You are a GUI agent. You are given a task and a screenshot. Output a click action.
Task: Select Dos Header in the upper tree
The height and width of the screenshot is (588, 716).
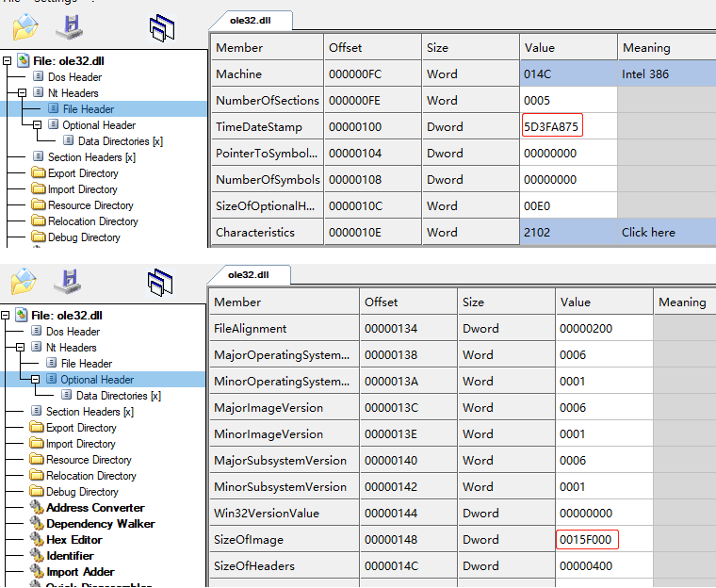tap(74, 76)
